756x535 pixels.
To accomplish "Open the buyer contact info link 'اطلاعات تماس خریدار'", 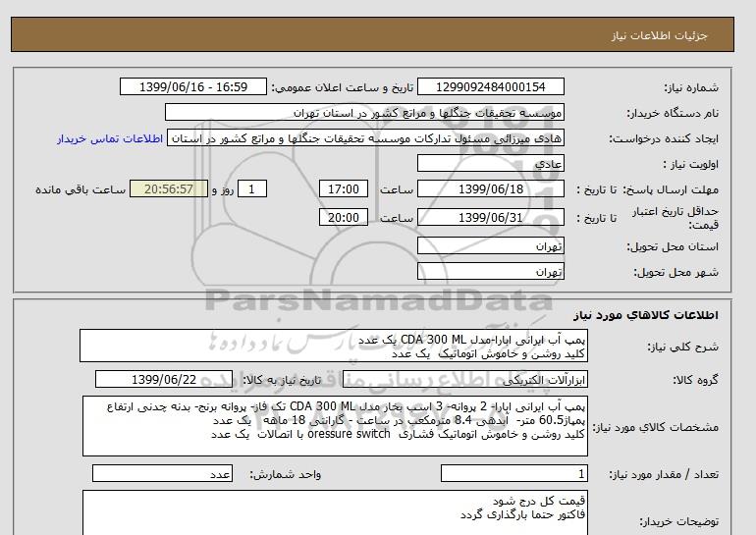I will [110, 138].
